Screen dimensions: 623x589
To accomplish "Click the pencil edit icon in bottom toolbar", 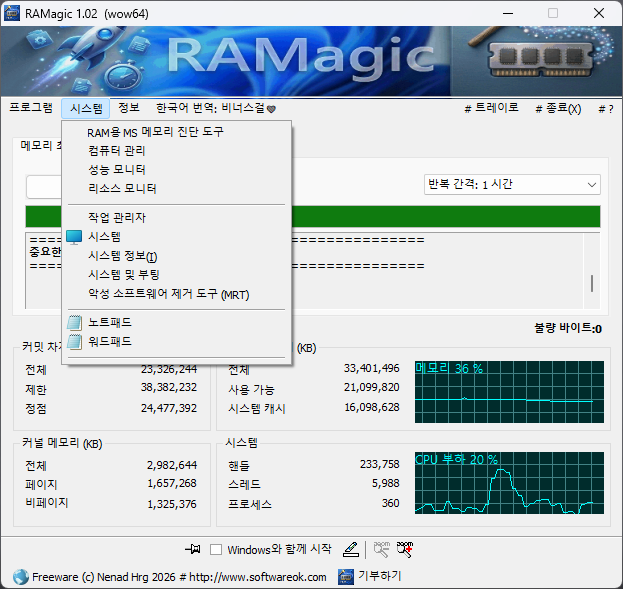I will [x=351, y=549].
